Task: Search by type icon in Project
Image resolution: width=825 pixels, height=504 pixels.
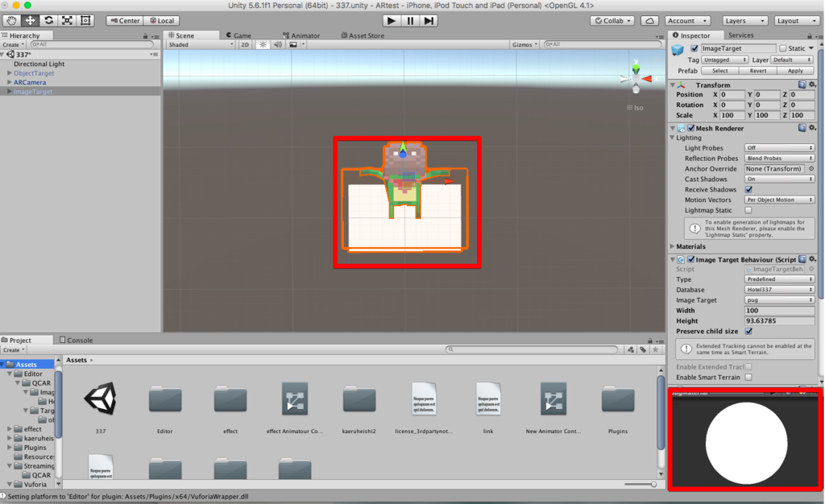Action: (x=630, y=349)
